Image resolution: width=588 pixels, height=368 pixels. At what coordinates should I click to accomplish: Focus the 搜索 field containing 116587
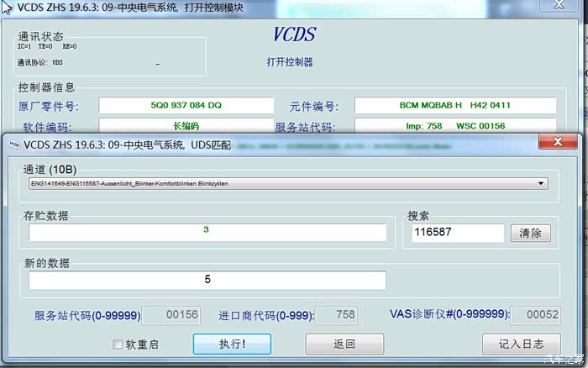(457, 233)
